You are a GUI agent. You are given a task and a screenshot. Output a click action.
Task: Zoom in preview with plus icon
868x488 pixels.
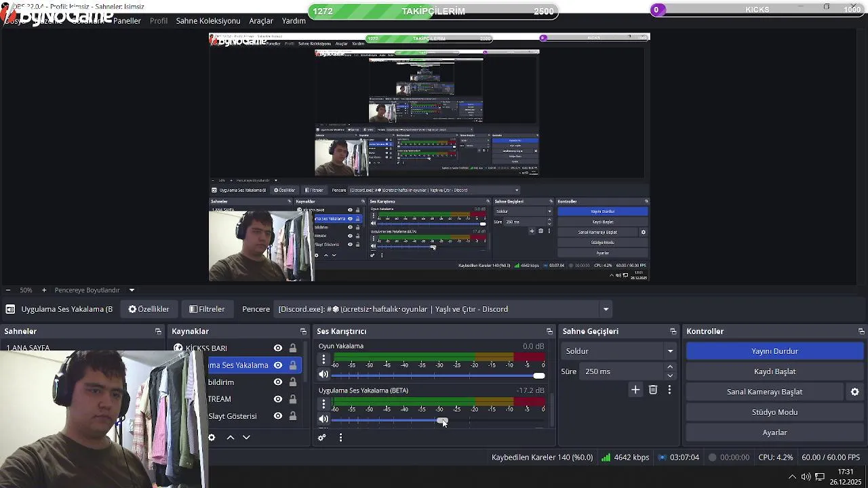[44, 290]
